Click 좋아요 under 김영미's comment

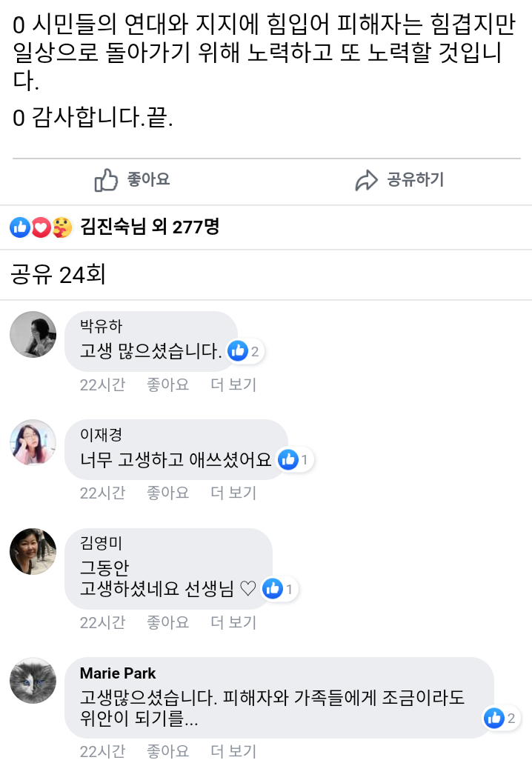tap(167, 622)
